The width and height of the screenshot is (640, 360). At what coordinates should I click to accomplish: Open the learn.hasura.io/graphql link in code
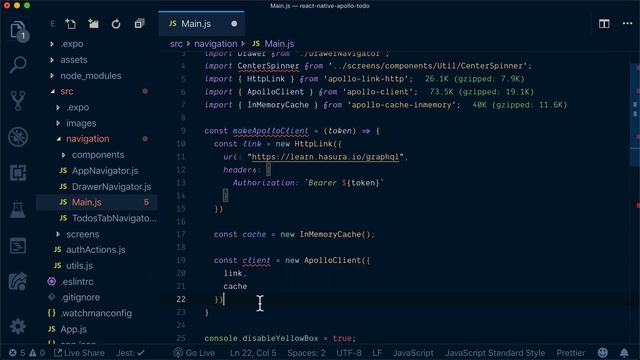[325, 157]
